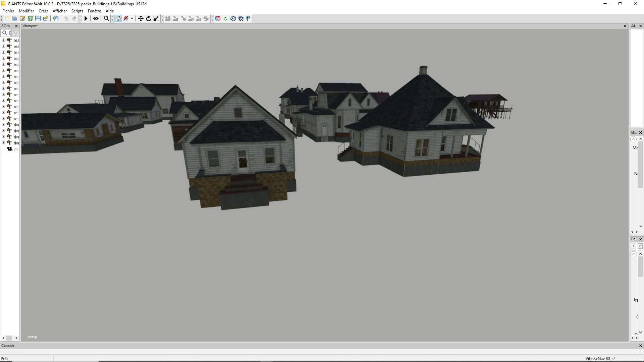The image size is (644, 362).
Task: Open the Fenêtre menu
Action: point(94,11)
